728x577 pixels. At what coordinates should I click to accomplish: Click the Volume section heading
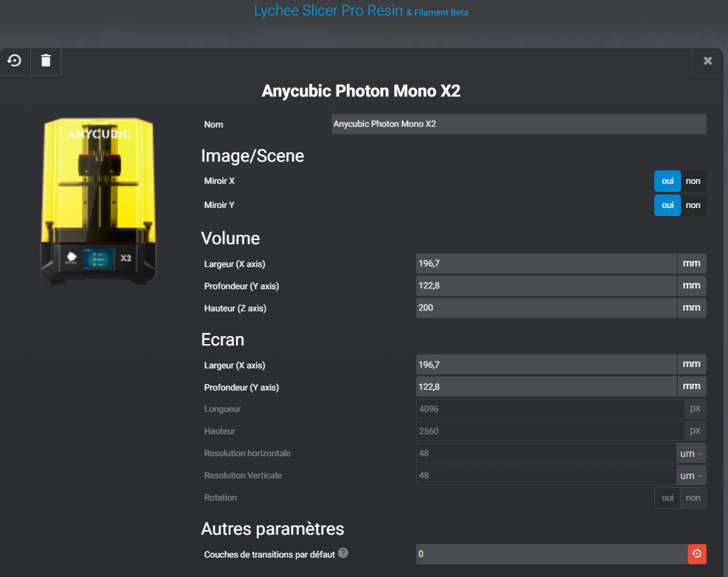pos(231,238)
